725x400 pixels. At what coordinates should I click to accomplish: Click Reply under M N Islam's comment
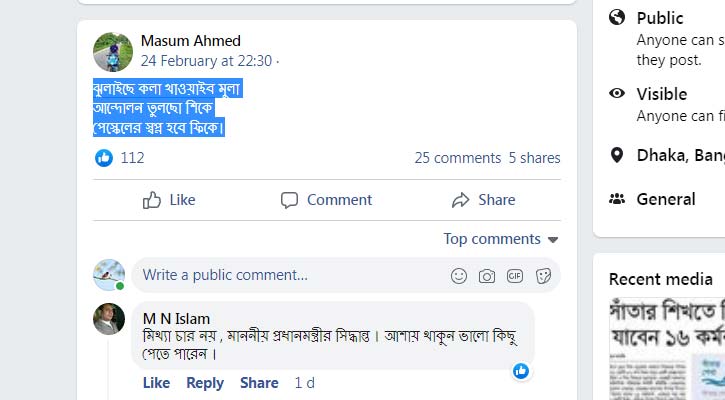[x=205, y=383]
